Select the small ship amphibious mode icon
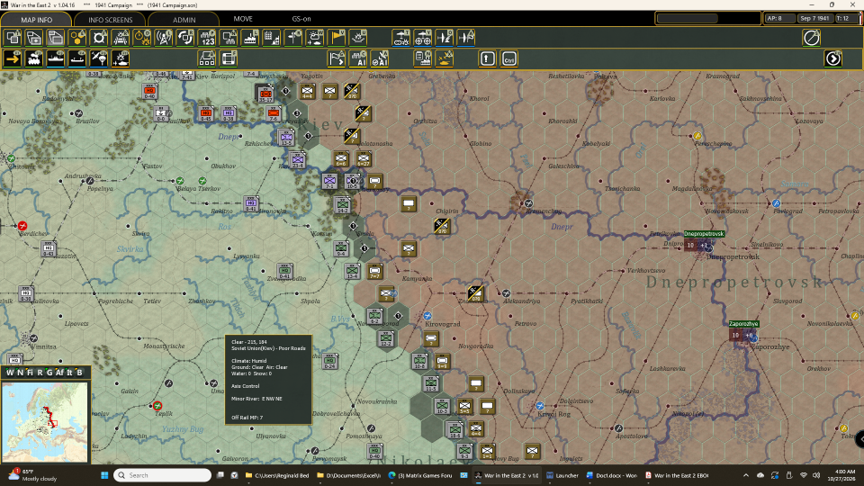The width and height of the screenshot is (864, 486). click(x=77, y=58)
